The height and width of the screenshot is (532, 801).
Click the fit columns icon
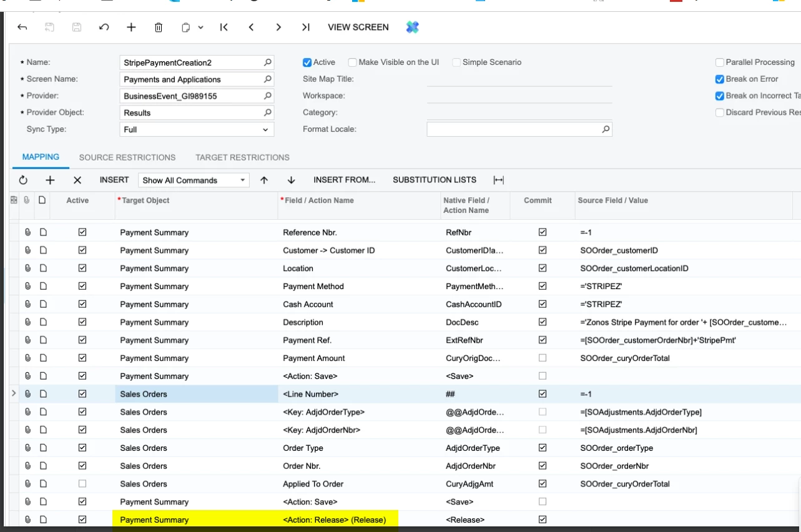[498, 180]
